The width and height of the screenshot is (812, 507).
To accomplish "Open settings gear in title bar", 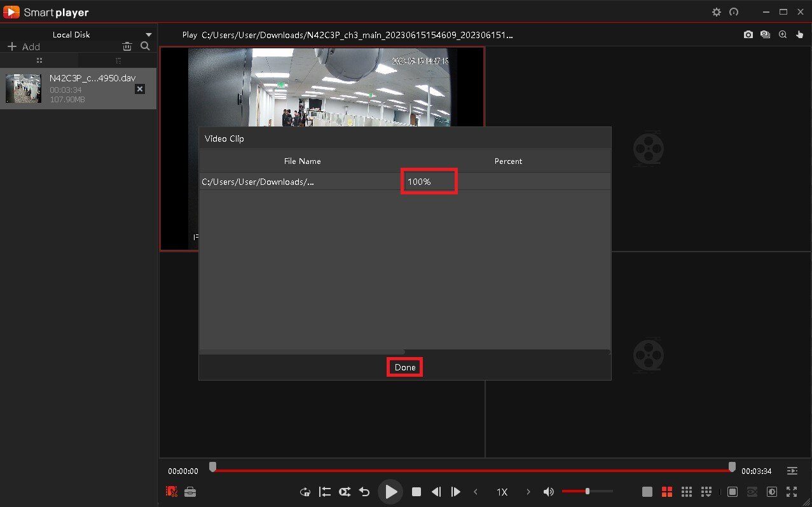I will [717, 12].
